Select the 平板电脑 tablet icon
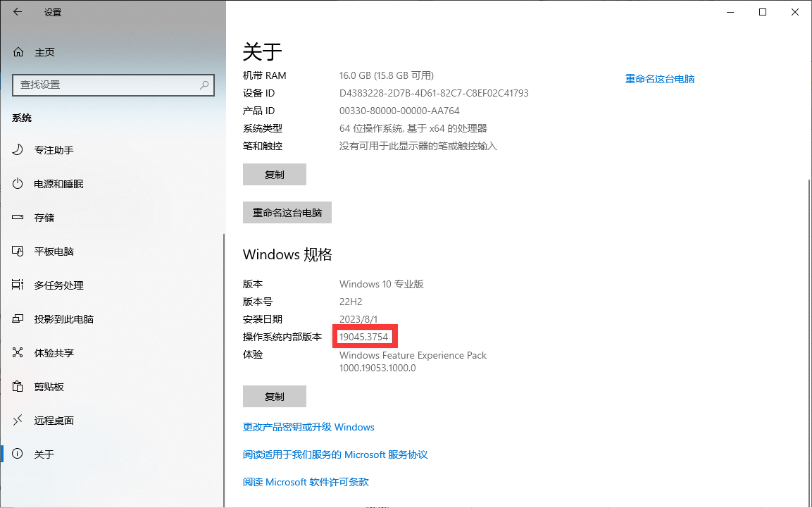812x508 pixels. (x=16, y=251)
